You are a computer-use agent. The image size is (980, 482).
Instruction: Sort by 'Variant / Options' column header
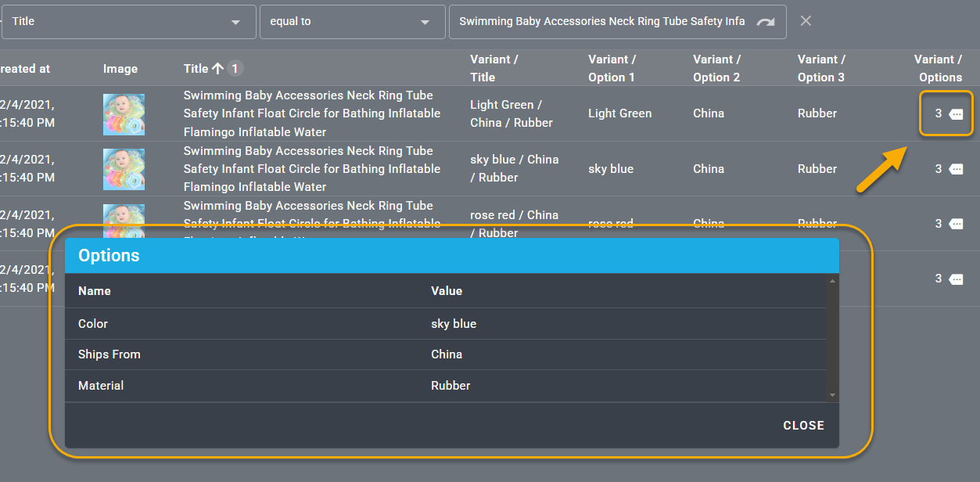939,68
